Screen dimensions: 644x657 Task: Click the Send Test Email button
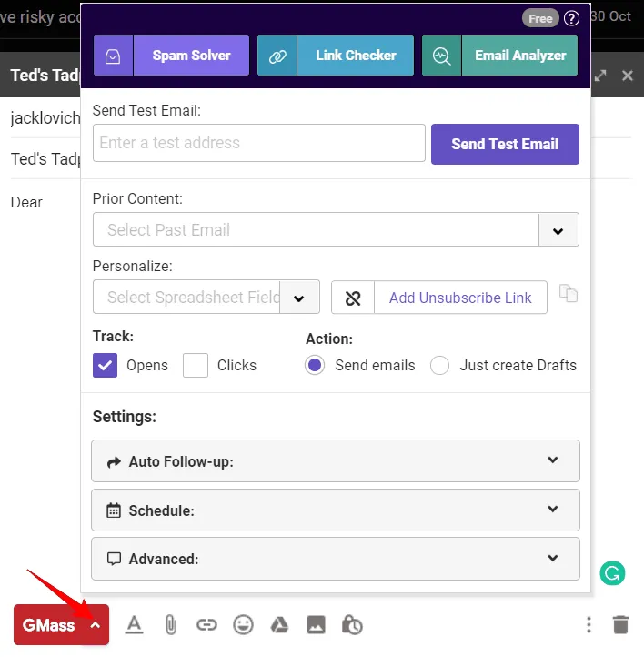pyautogui.click(x=505, y=144)
